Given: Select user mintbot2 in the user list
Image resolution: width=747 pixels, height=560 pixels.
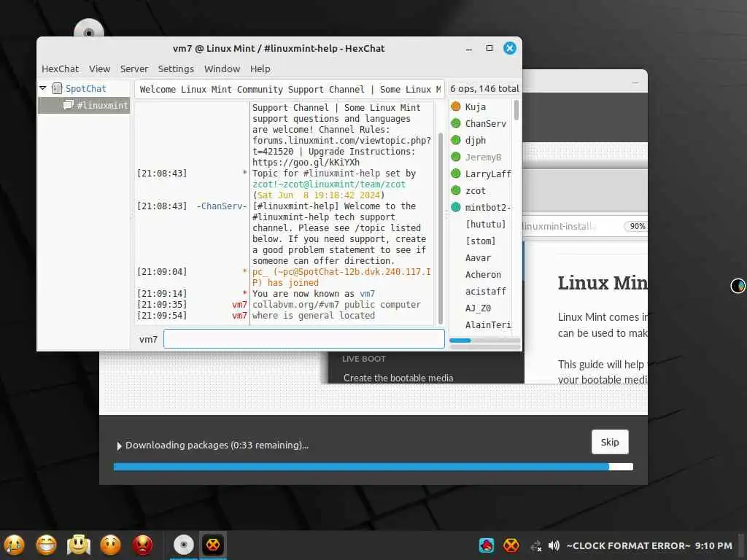Looking at the screenshot, I should coord(488,208).
